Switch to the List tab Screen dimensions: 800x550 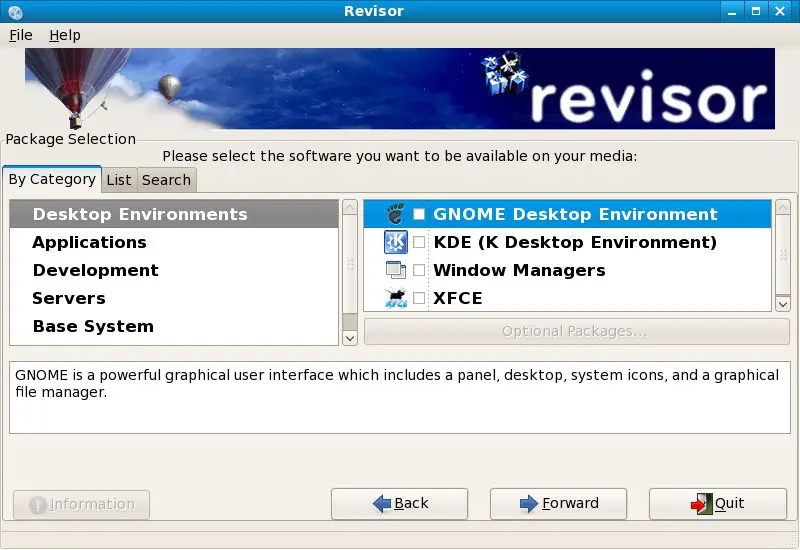(119, 180)
